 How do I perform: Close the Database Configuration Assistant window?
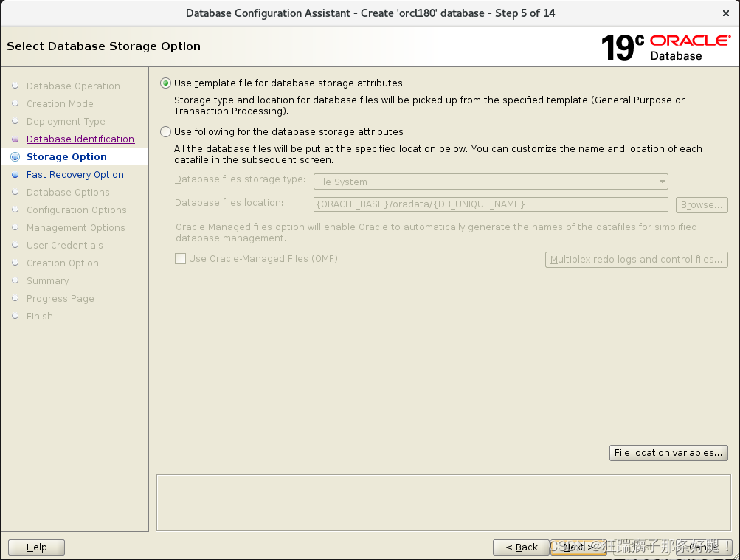coord(726,13)
